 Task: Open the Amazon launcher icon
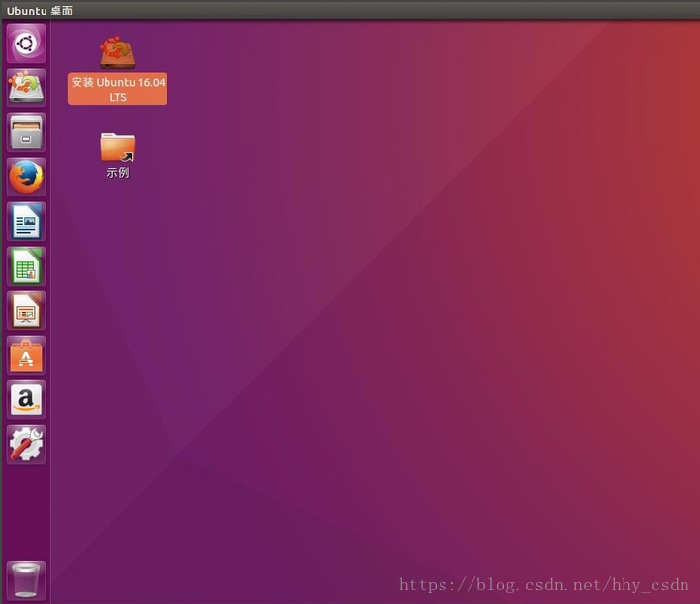26,400
